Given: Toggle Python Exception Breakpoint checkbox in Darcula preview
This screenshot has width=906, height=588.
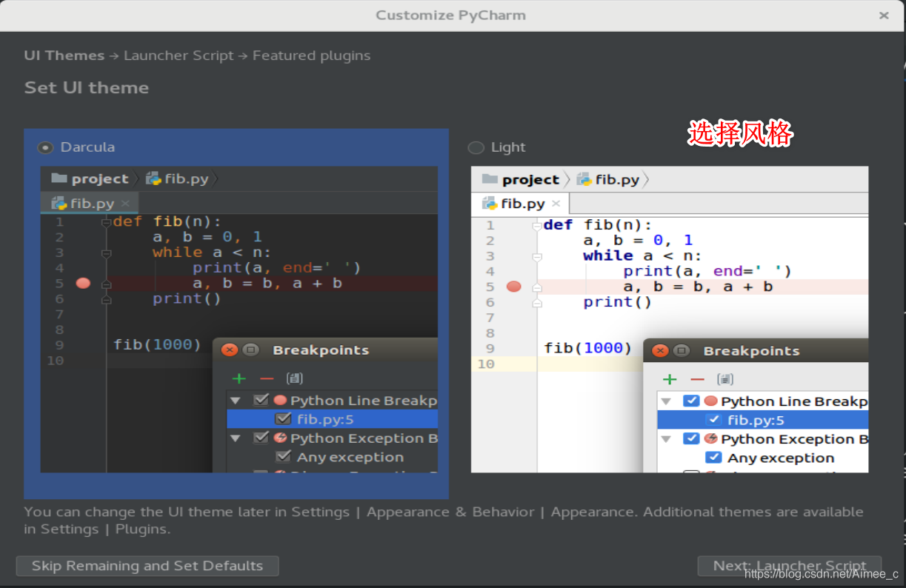Looking at the screenshot, I should pyautogui.click(x=261, y=438).
